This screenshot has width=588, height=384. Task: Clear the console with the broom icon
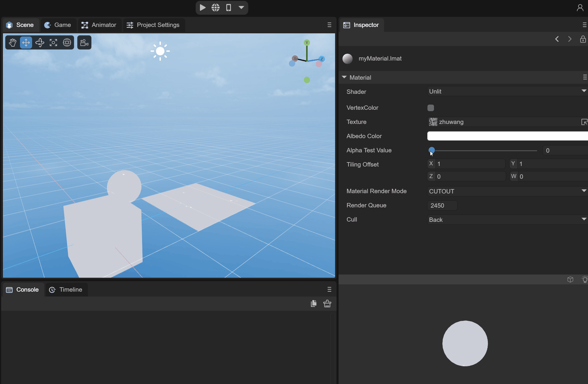327,303
